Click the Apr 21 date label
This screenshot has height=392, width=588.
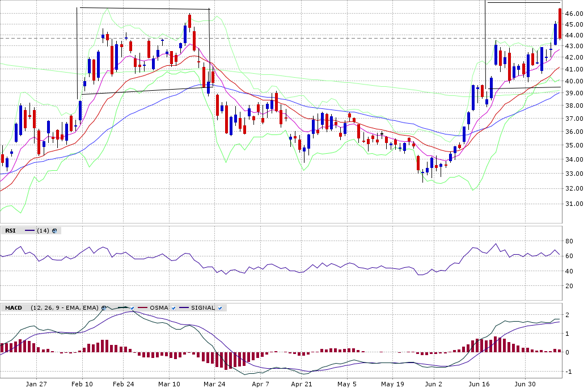point(302,384)
